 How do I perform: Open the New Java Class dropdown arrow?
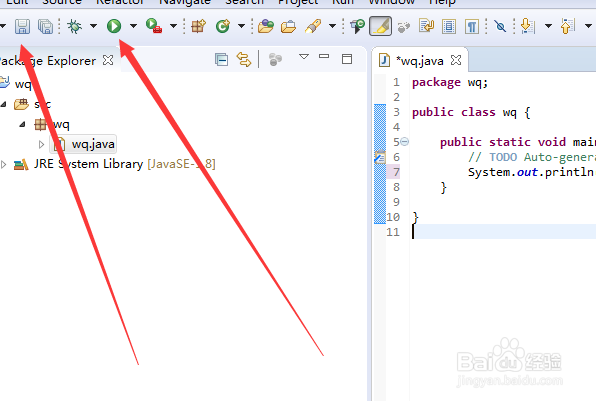coord(241,26)
